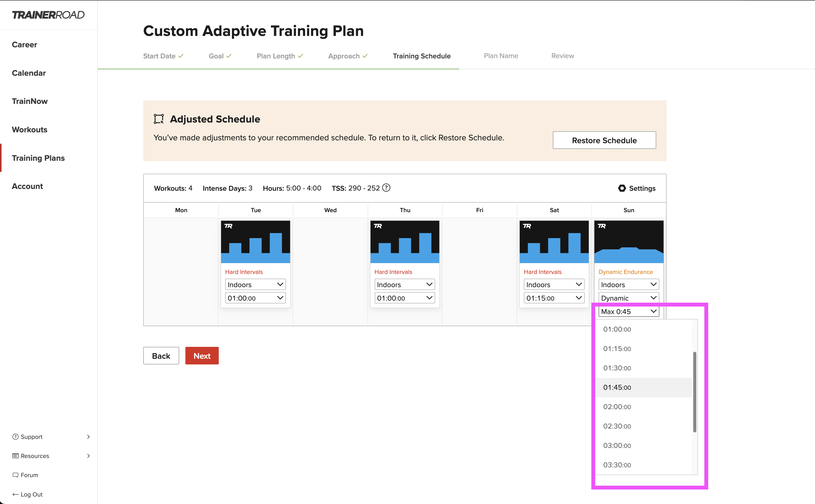Image resolution: width=815 pixels, height=504 pixels.
Task: Click the Support question mark icon
Action: pyautogui.click(x=15, y=437)
